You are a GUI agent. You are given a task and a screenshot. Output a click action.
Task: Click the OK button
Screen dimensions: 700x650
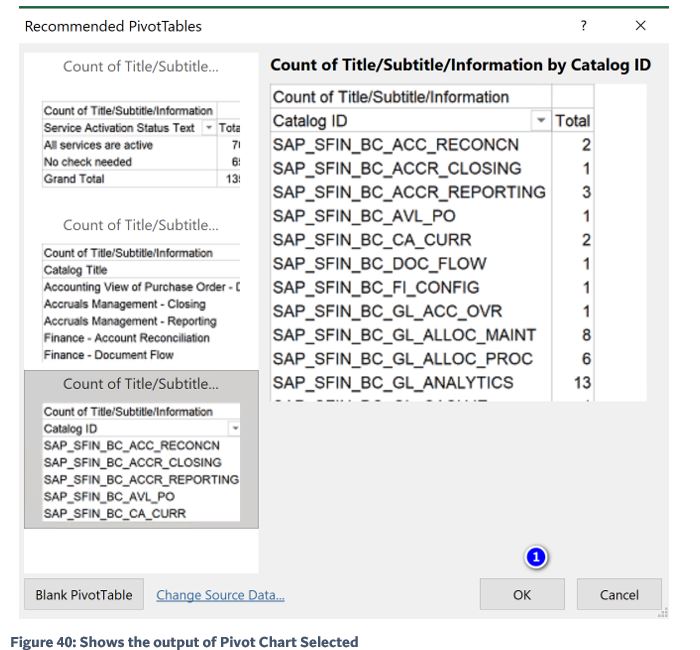point(522,594)
